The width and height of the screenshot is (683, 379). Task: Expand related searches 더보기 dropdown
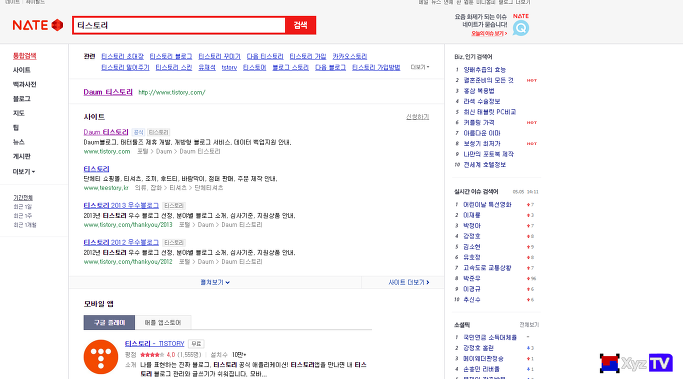420,67
